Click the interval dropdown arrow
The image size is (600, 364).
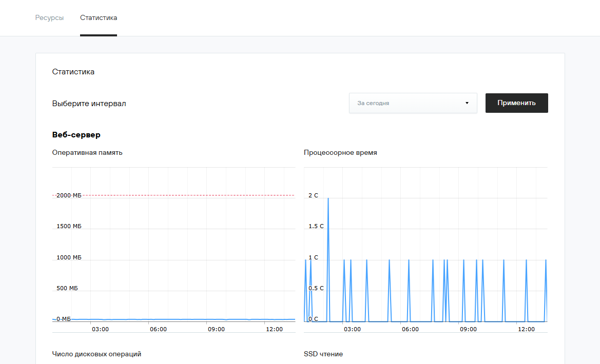[467, 103]
